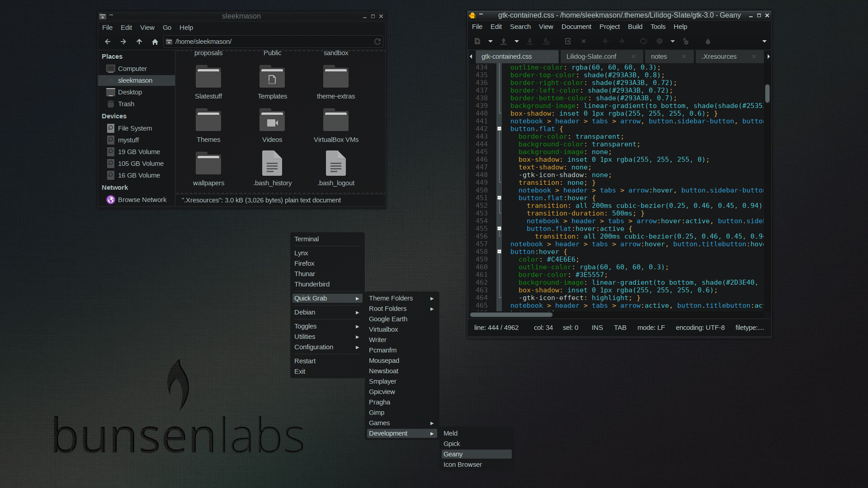This screenshot has width=868, height=488.
Task: Expand the Games submenu
Action: [401, 423]
